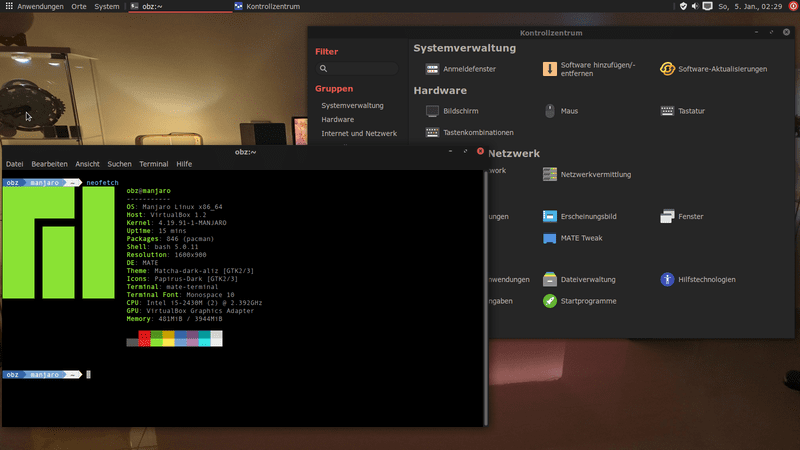Screen dimensions: 800x450
Task: Close the obz:~ terminal window
Action: [480, 151]
